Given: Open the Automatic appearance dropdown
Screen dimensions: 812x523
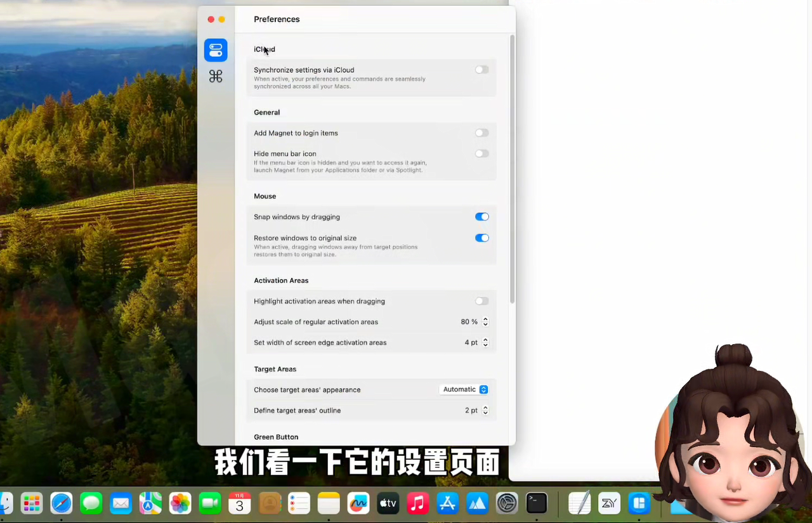Looking at the screenshot, I should point(464,389).
